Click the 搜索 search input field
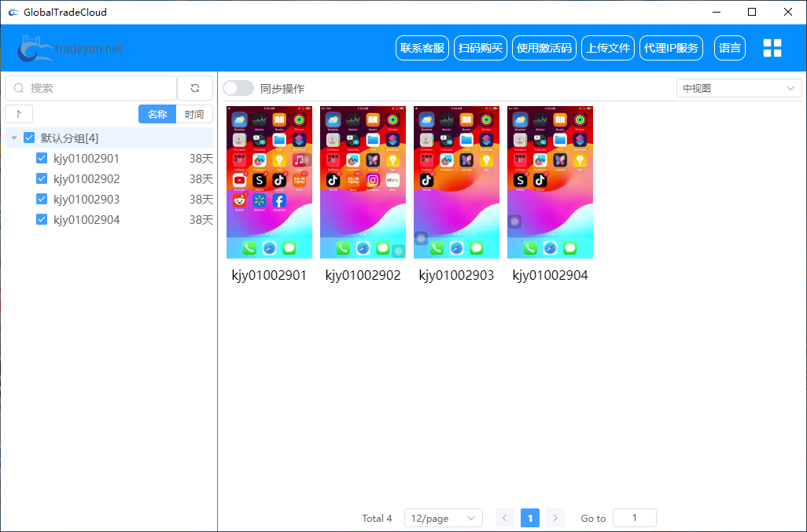 point(98,88)
